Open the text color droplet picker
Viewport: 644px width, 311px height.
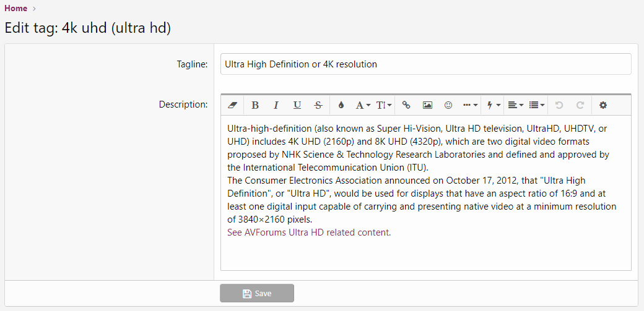tap(341, 105)
